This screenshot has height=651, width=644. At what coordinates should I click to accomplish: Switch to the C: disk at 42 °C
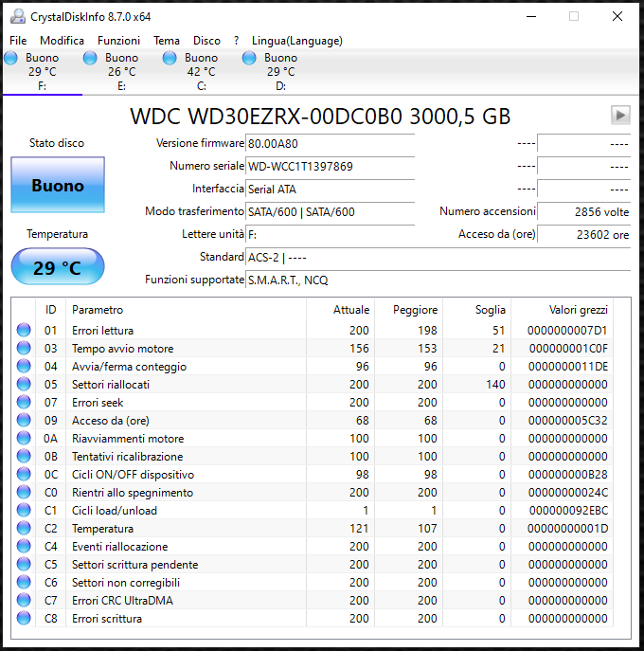tap(202, 72)
